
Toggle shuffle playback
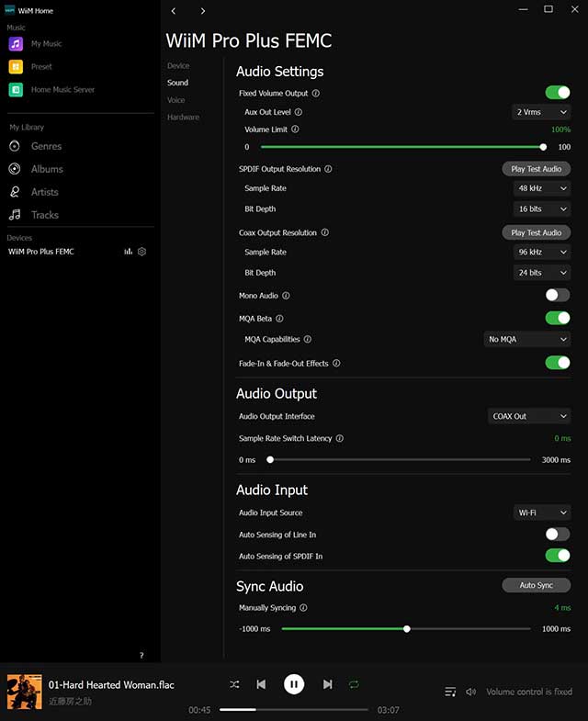(234, 684)
